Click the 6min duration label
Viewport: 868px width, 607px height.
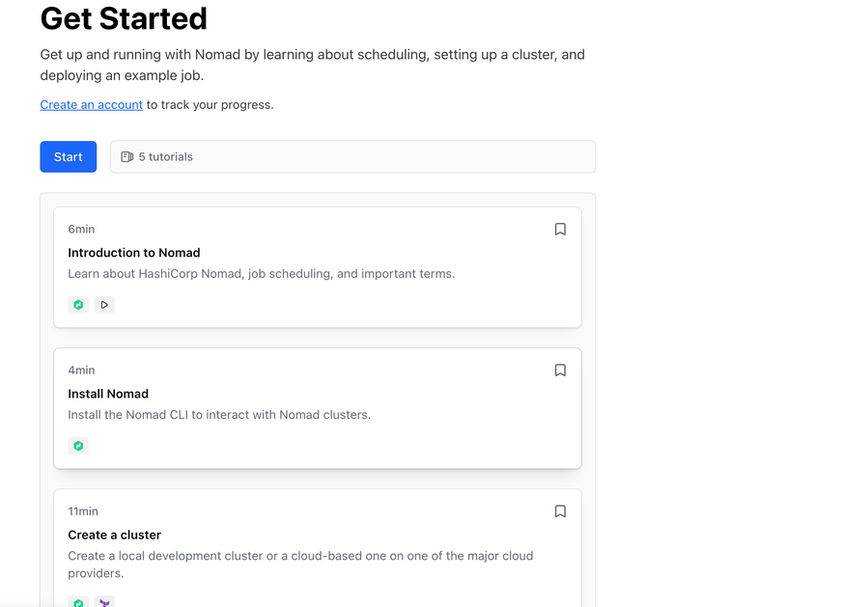[x=81, y=229]
